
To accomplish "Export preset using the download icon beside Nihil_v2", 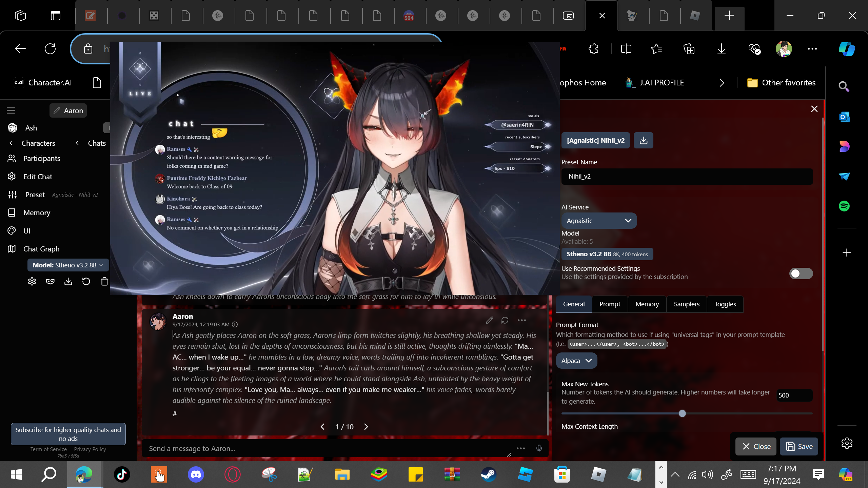I will 643,140.
